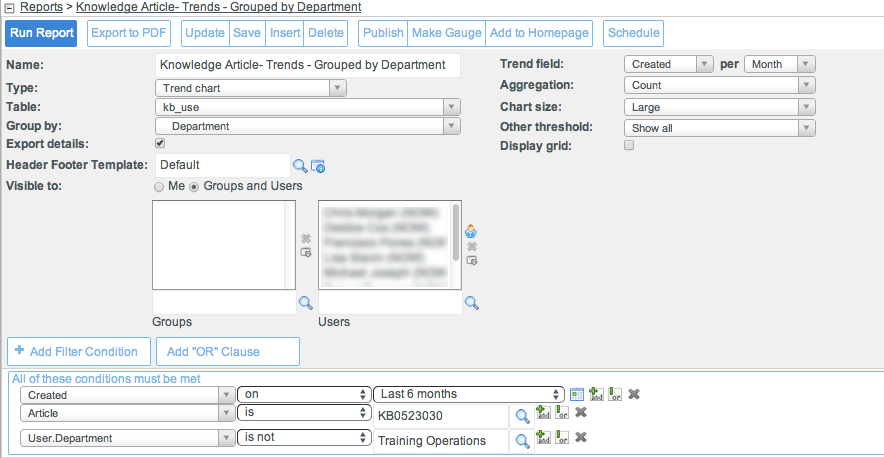The image size is (884, 458).
Task: Open the Last 6 months value dropdown
Action: (x=469, y=394)
